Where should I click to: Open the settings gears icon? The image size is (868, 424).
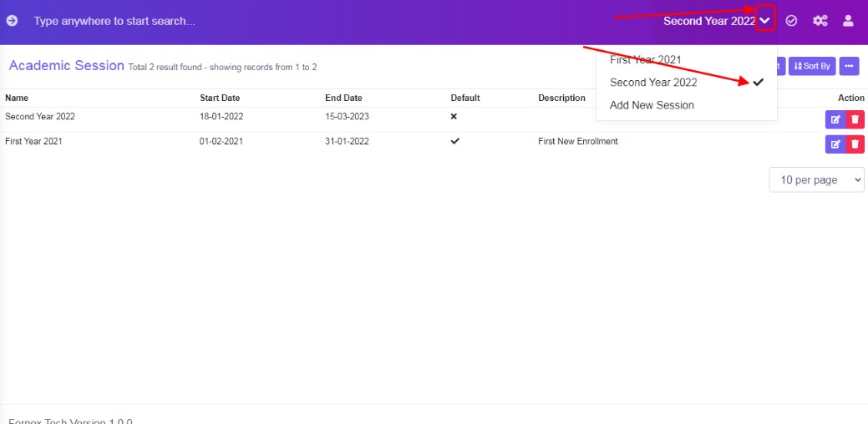(x=820, y=21)
